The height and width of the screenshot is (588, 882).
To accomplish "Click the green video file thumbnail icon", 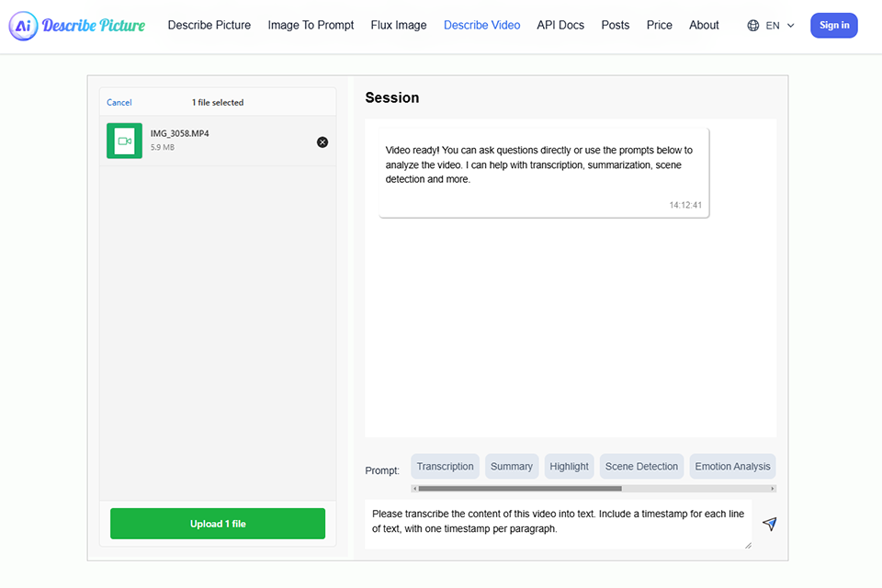I will (x=124, y=141).
